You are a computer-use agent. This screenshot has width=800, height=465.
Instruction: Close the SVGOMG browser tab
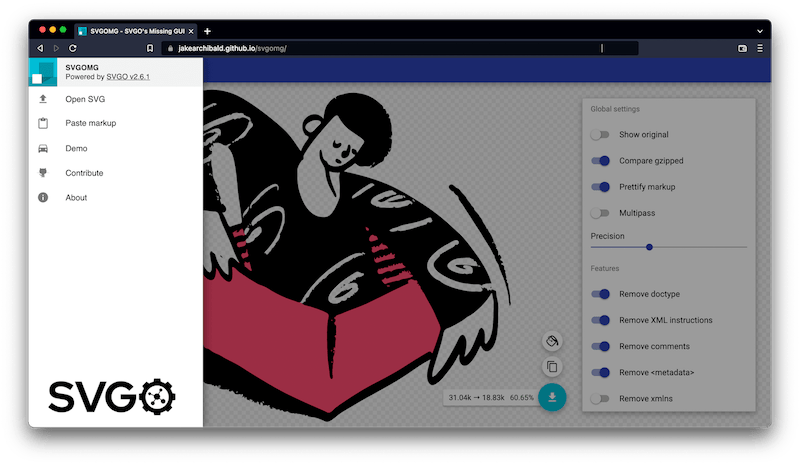click(191, 31)
